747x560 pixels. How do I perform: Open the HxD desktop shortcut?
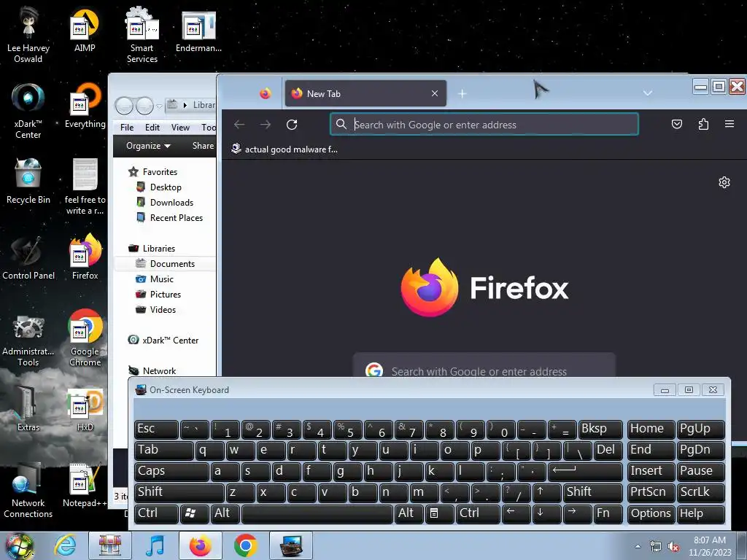click(x=85, y=408)
